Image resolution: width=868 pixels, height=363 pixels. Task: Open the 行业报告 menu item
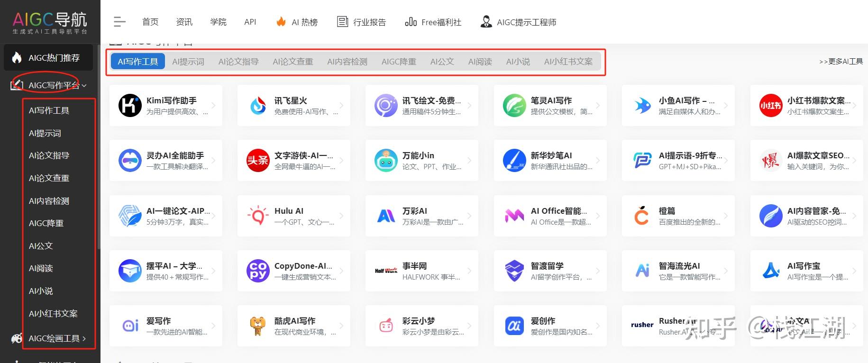click(x=362, y=22)
